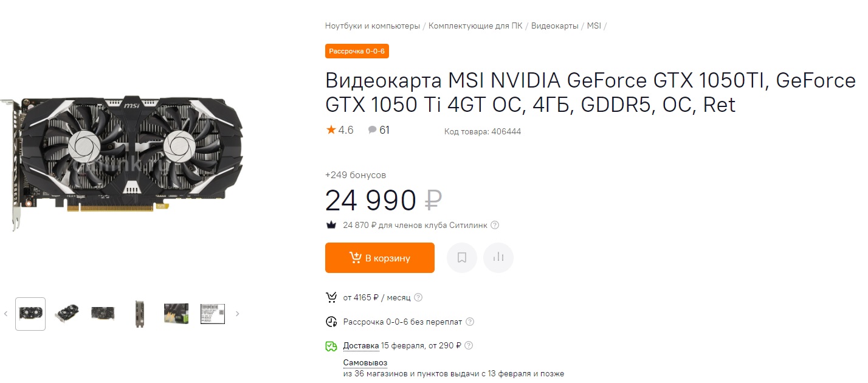868x383 pixels.
Task: Show next thumbnails with right chevron
Action: click(x=237, y=314)
